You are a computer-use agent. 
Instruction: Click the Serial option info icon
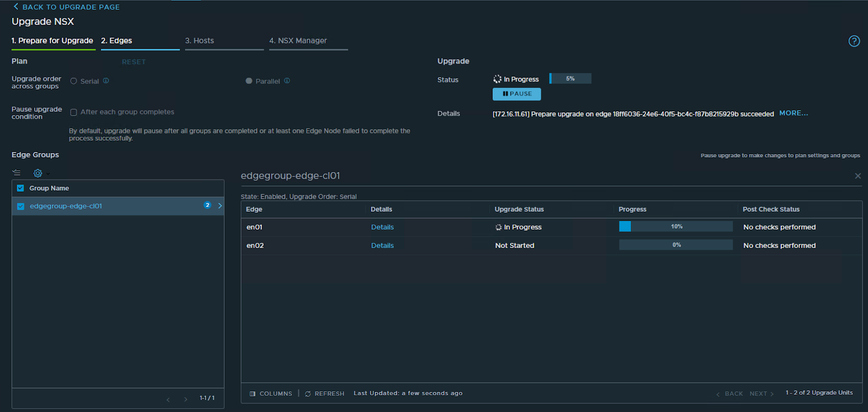click(x=106, y=80)
